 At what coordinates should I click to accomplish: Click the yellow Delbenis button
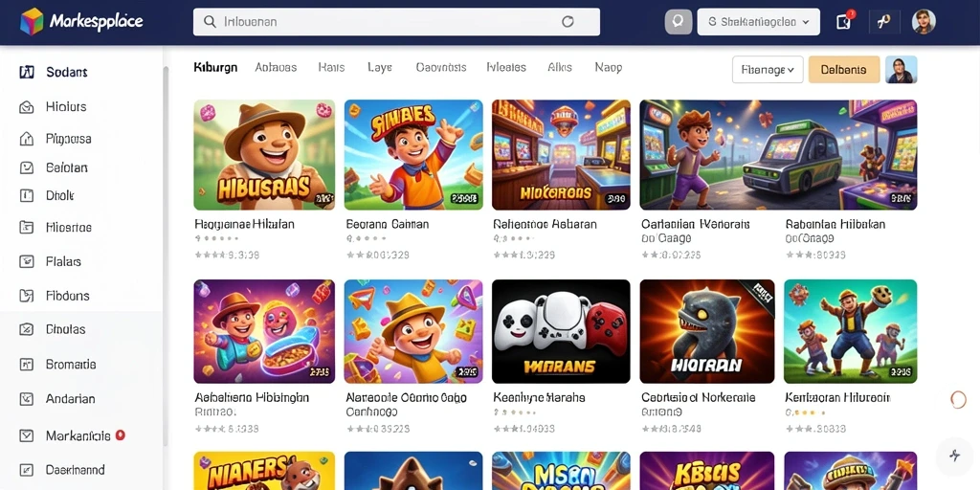[844, 69]
